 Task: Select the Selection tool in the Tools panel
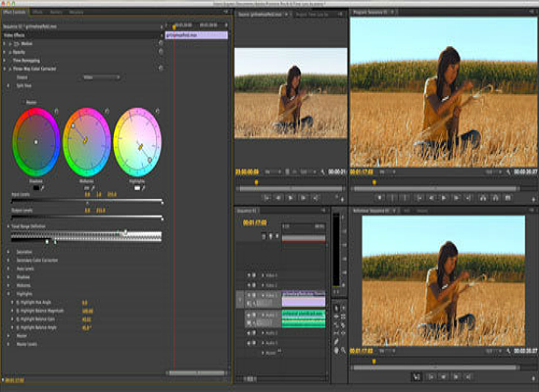[336, 308]
